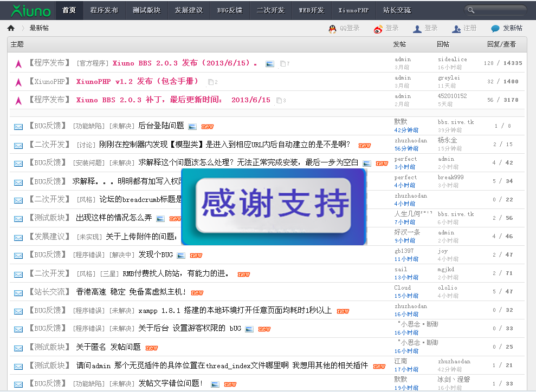536x392 pixels.
Task: Click envelope icon of 刚刚在控制器内发现 row
Action: coord(18,146)
